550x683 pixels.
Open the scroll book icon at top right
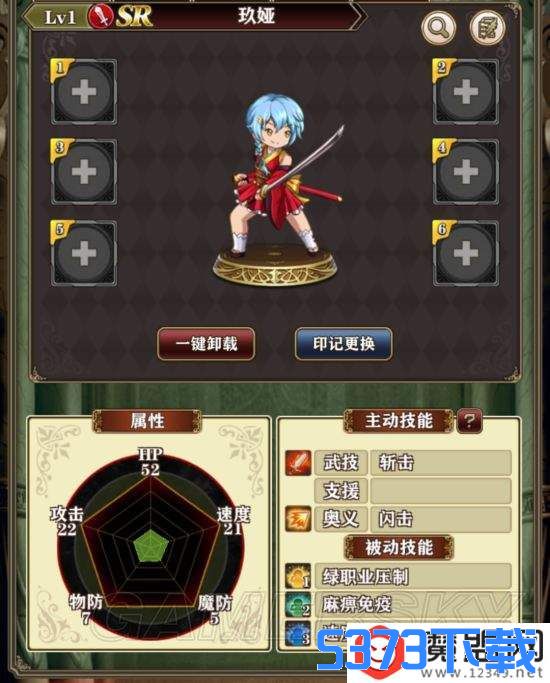click(487, 28)
